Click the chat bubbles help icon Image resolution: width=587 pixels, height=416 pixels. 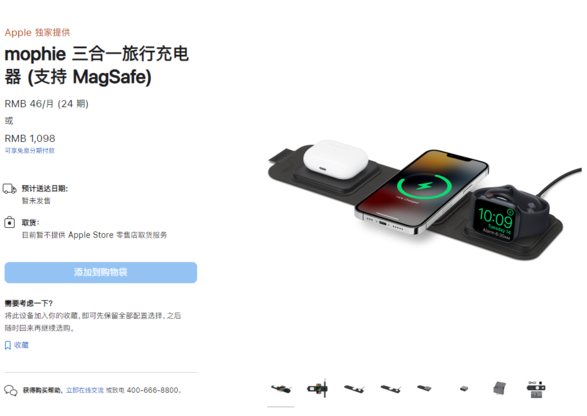click(x=11, y=391)
